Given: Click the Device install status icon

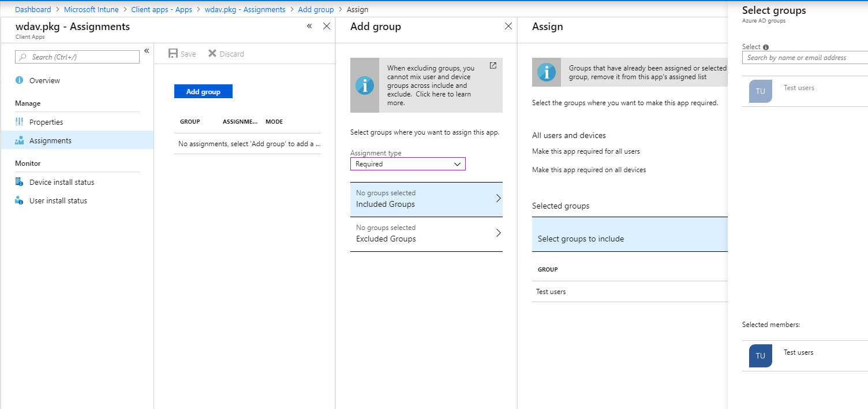Looking at the screenshot, I should (20, 182).
